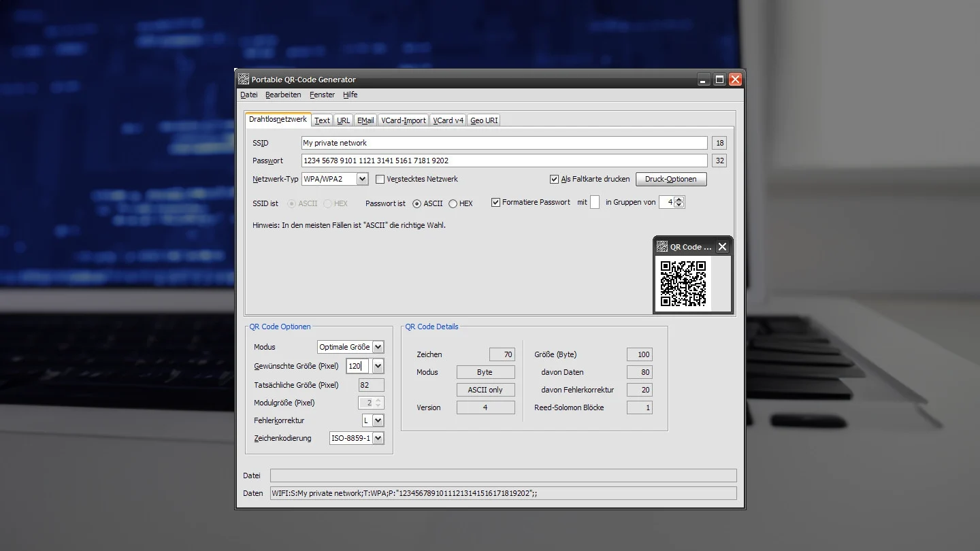Click the SSID input field
Screen dimensions: 980x551
pyautogui.click(x=504, y=143)
